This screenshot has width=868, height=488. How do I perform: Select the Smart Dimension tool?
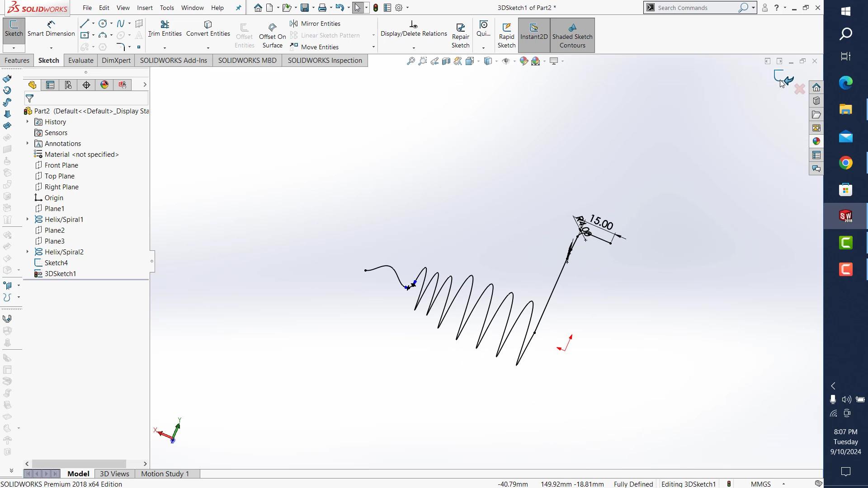click(51, 28)
